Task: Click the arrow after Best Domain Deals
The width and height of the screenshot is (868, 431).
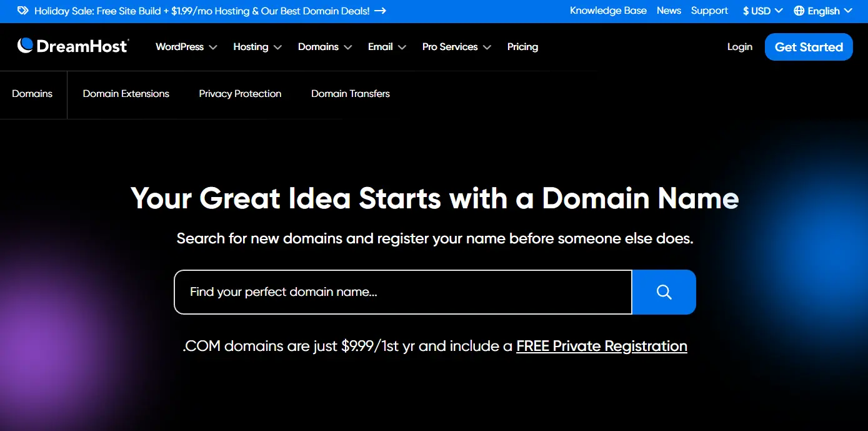Action: click(x=380, y=11)
